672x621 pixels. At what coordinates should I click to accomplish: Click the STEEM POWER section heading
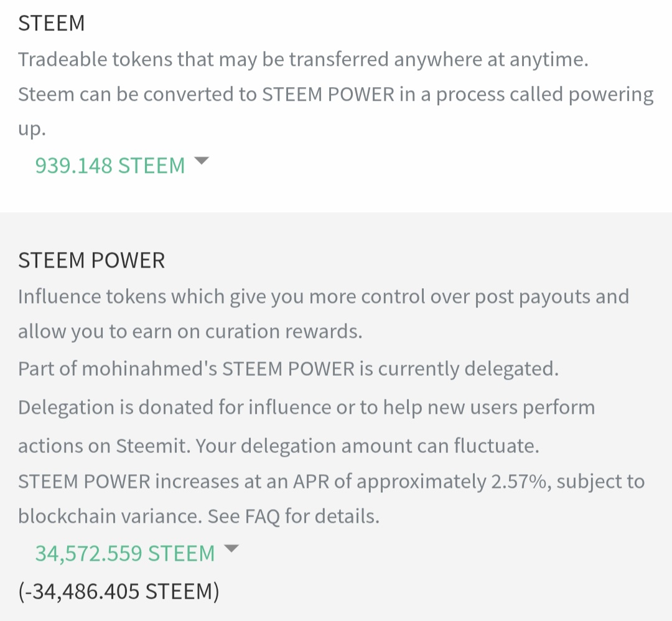coord(91,260)
